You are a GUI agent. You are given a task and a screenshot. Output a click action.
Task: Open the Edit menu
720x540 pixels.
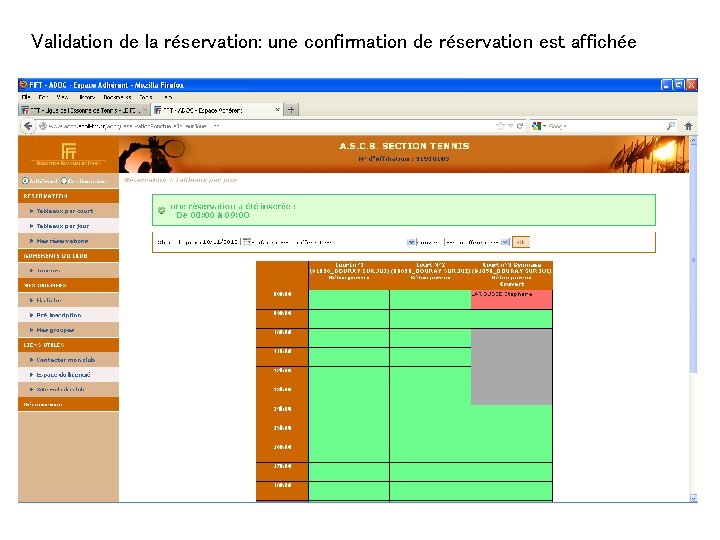(x=43, y=97)
